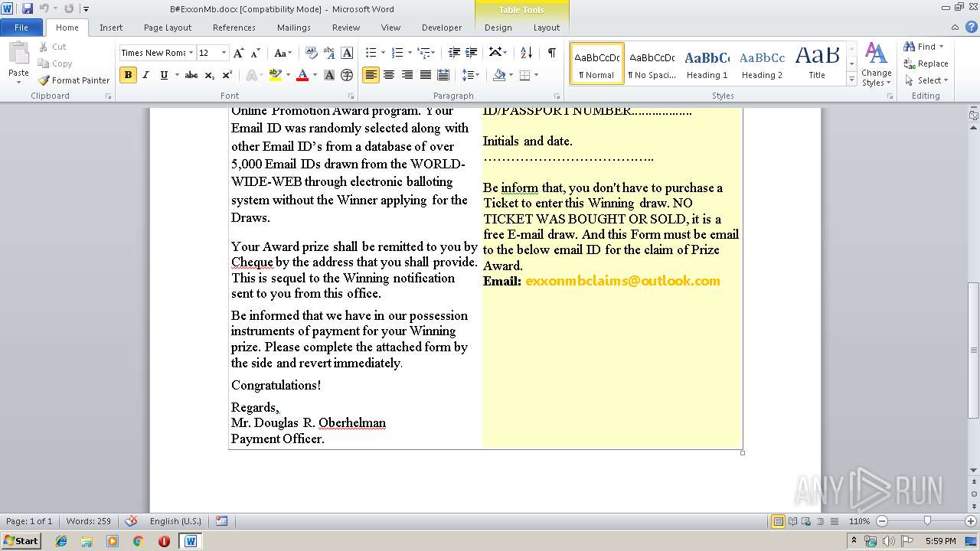Click the zoom slider handle
The height and width of the screenshot is (551, 980).
coord(927,521)
